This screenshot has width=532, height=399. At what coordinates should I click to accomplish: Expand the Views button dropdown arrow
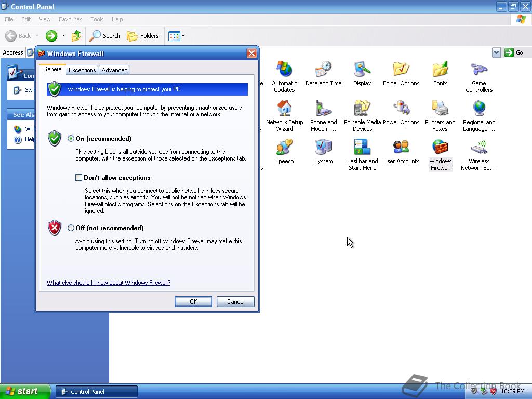coord(183,36)
